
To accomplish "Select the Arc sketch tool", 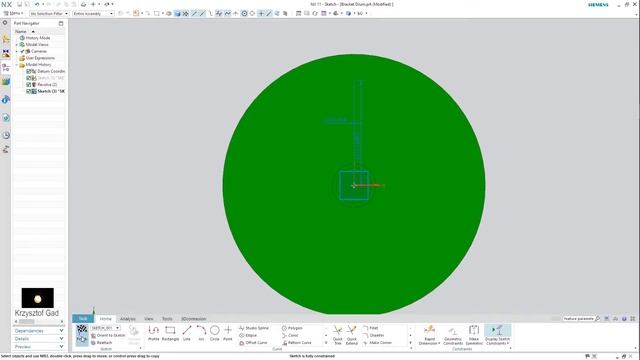I will (201, 333).
